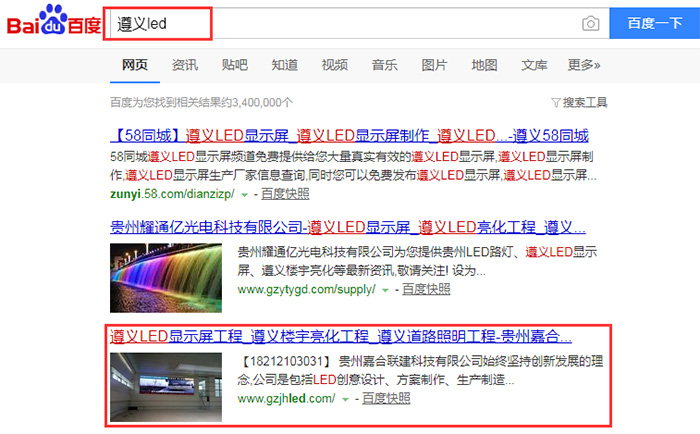Select the 图片 tab
The height and width of the screenshot is (434, 700).
[434, 65]
